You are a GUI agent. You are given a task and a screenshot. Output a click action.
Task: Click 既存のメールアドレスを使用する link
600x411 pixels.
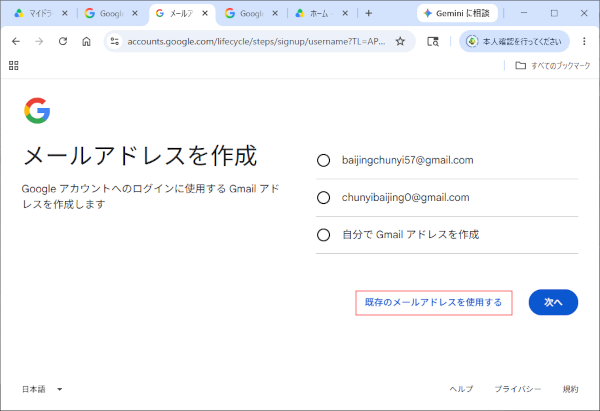[x=434, y=303]
